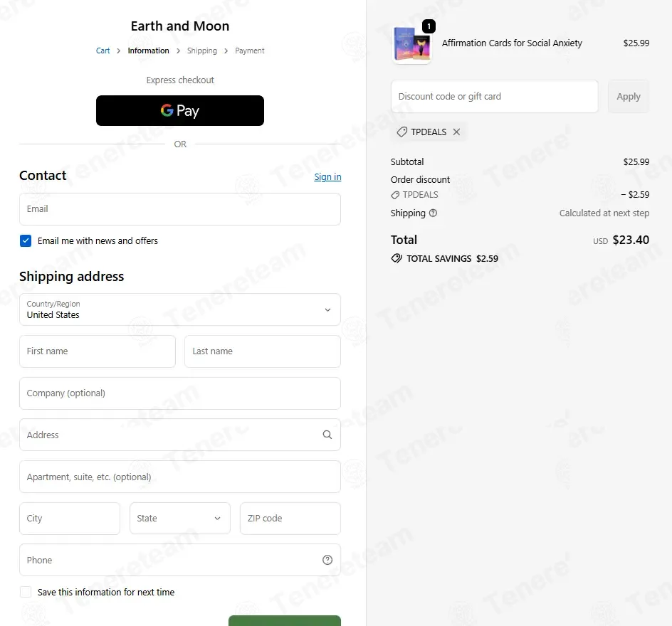Screen dimensions: 672x626
Task: Click the Affirmation Cards product thumbnail
Action: pos(411,44)
